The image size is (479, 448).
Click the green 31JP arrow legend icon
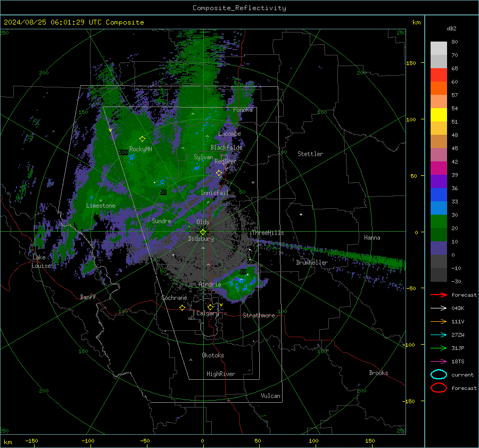click(x=439, y=348)
